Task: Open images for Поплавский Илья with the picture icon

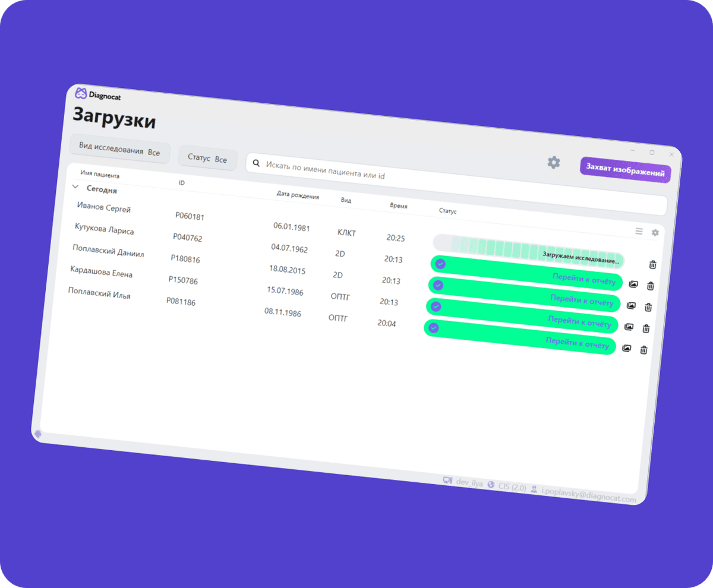Action: [626, 348]
